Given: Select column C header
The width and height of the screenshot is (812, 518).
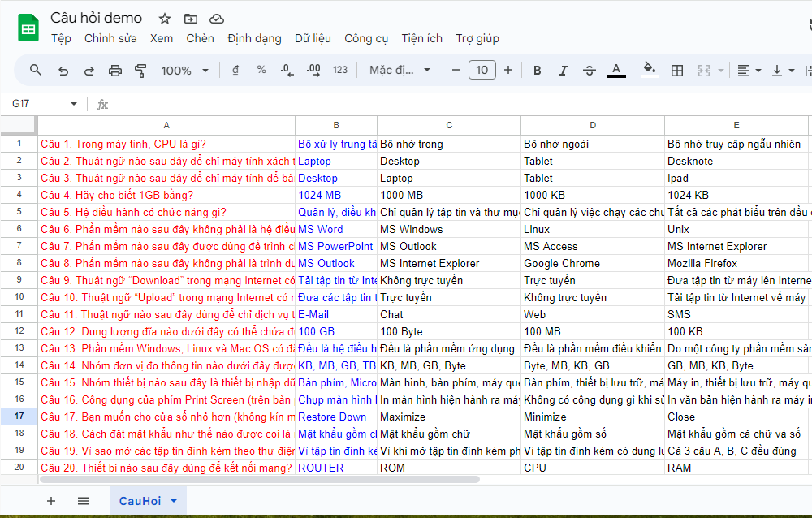Looking at the screenshot, I should point(449,125).
